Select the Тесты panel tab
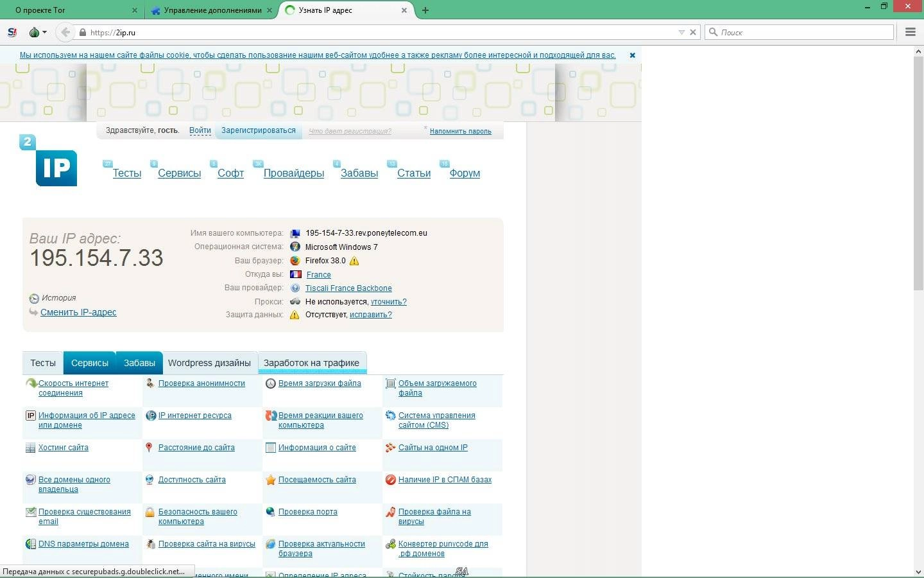This screenshot has height=578, width=924. [x=43, y=363]
